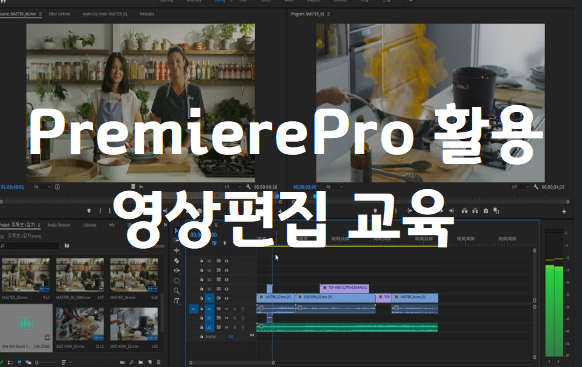Screen dimensions: 582x367
Task: Click Lift button in Program monitor
Action: click(464, 211)
